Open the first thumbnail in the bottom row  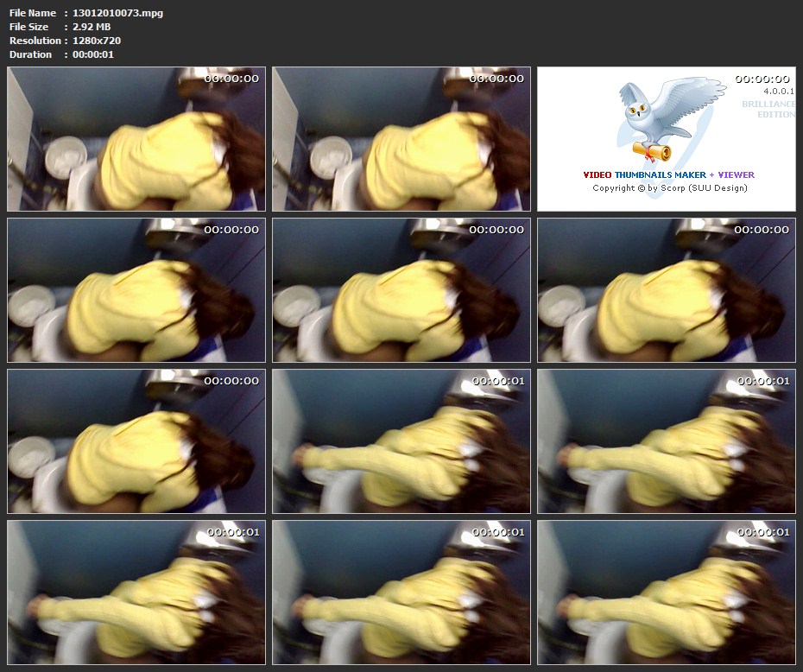(136, 592)
